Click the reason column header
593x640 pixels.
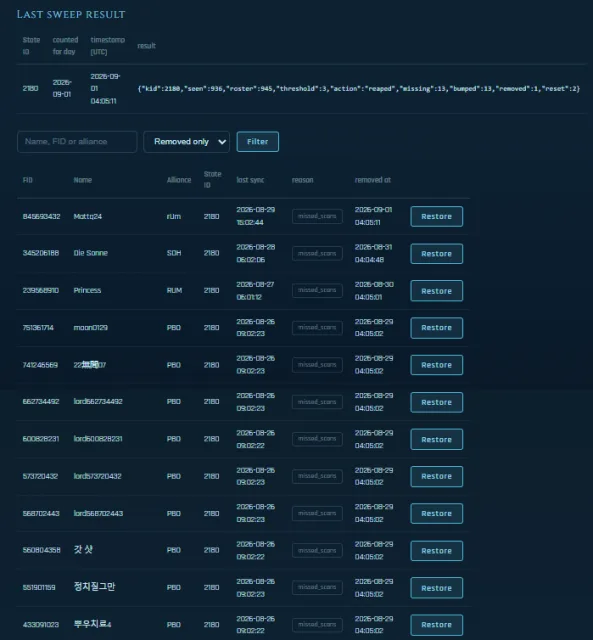pos(302,180)
